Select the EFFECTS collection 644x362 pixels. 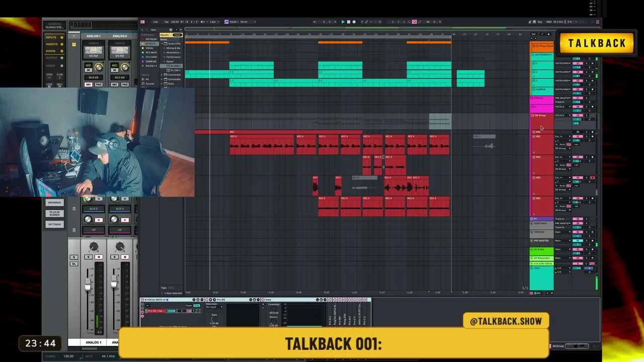pyautogui.click(x=150, y=44)
